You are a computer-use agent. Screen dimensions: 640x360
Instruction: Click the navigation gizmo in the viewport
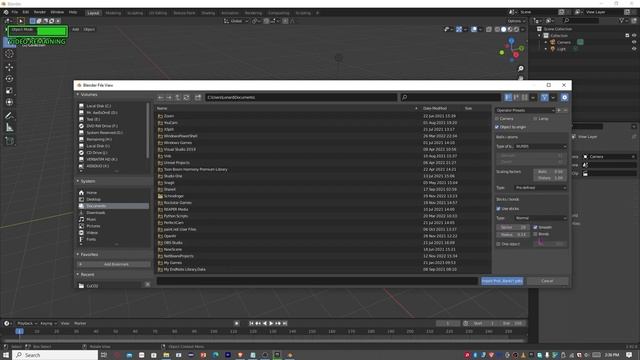tap(512, 50)
